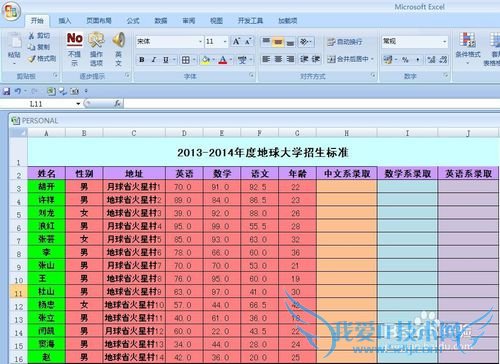Toggle Bold formatting
This screenshot has width=500, height=364.
pyautogui.click(x=142, y=60)
